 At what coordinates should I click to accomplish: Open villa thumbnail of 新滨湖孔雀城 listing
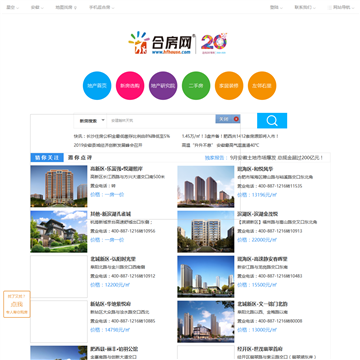[59, 232]
